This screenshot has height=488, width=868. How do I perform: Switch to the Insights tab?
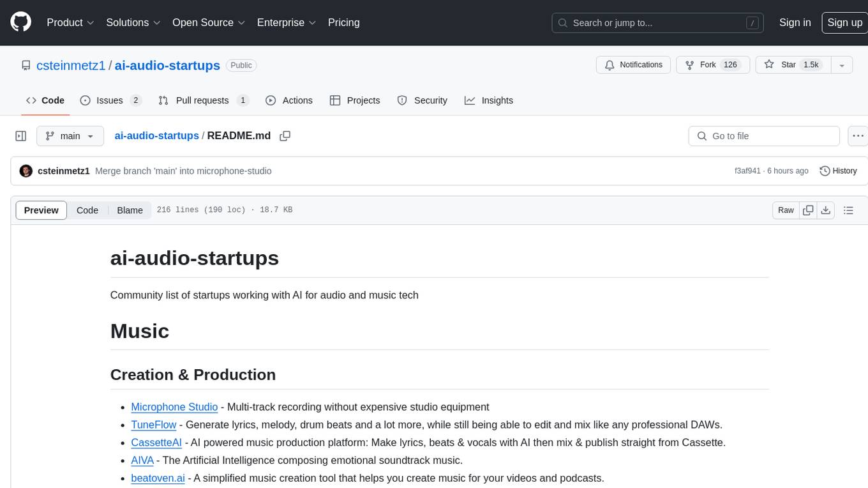pos(489,100)
